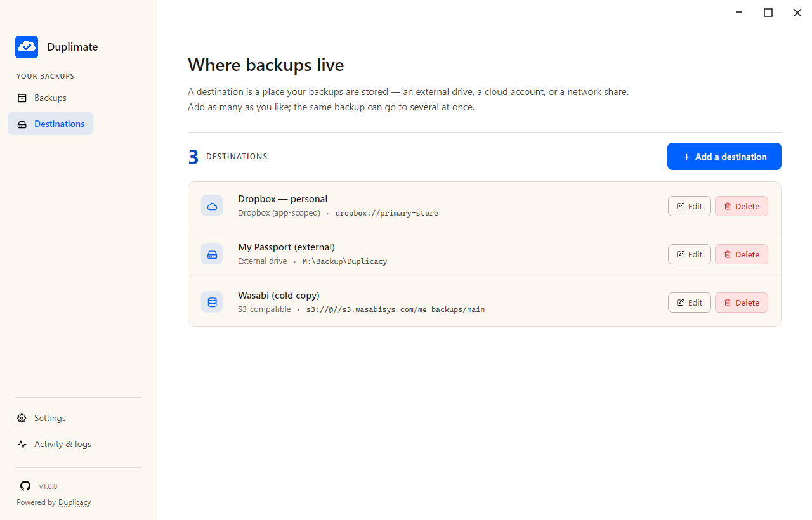The width and height of the screenshot is (812, 520).
Task: Click the Dropbox cloud icon
Action: tap(212, 206)
